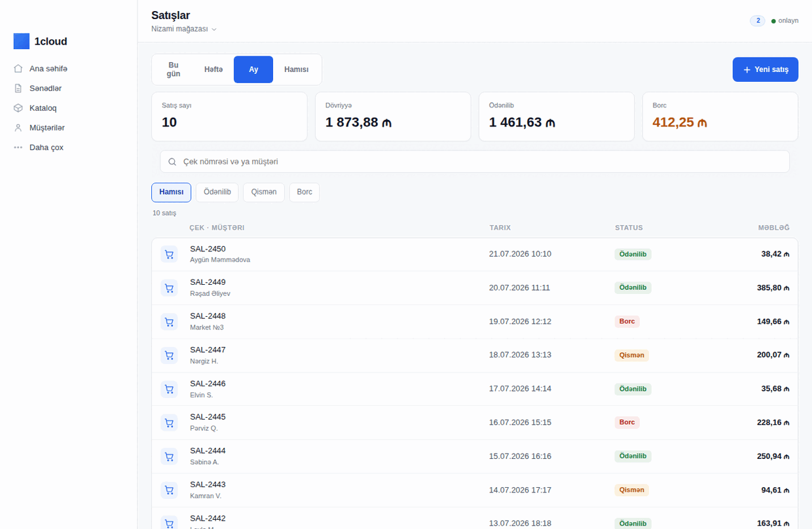
Task: Focus the Çek nömrəsi search field
Action: [475, 162]
